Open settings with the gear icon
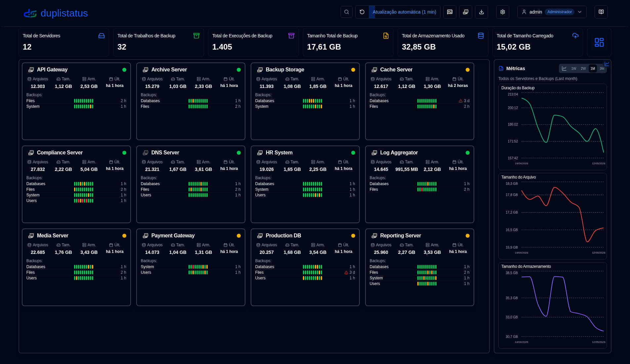The image size is (630, 364). pos(503,12)
